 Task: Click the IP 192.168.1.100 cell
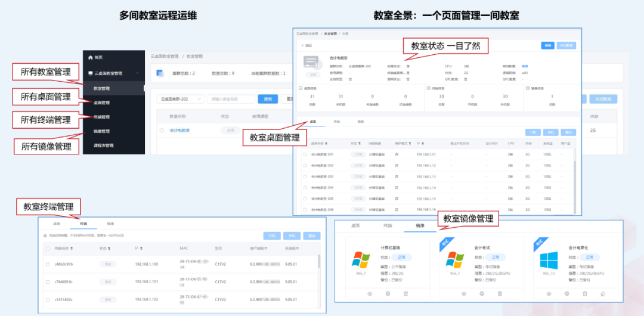[x=147, y=264]
